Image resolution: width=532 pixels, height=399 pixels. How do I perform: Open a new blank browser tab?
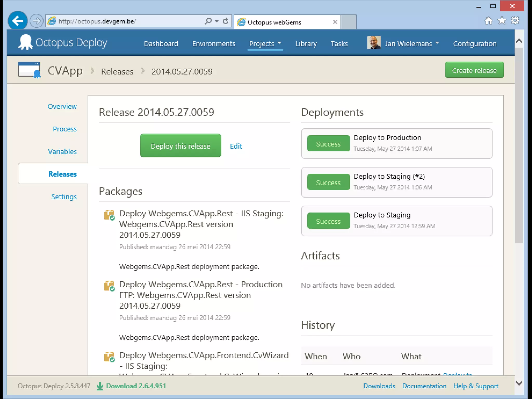click(349, 22)
